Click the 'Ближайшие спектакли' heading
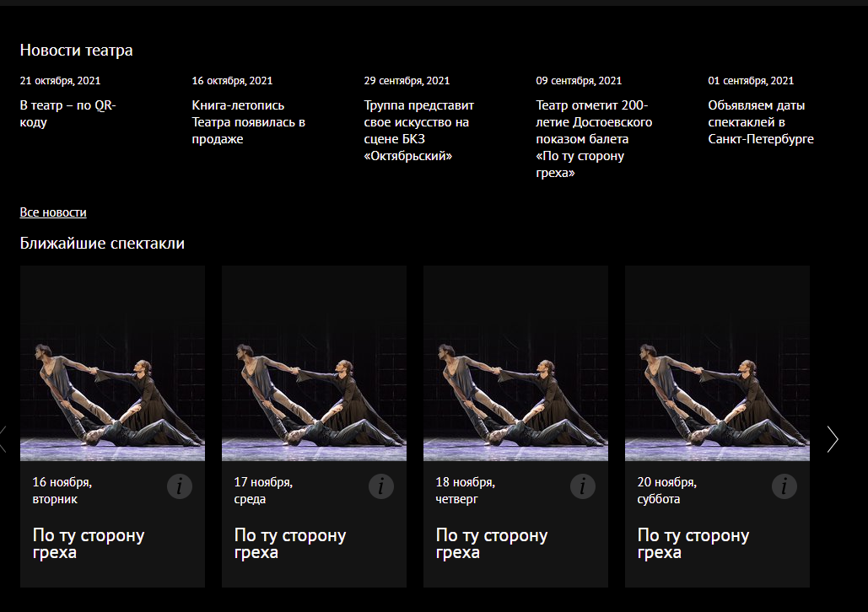The height and width of the screenshot is (612, 868). 102,244
